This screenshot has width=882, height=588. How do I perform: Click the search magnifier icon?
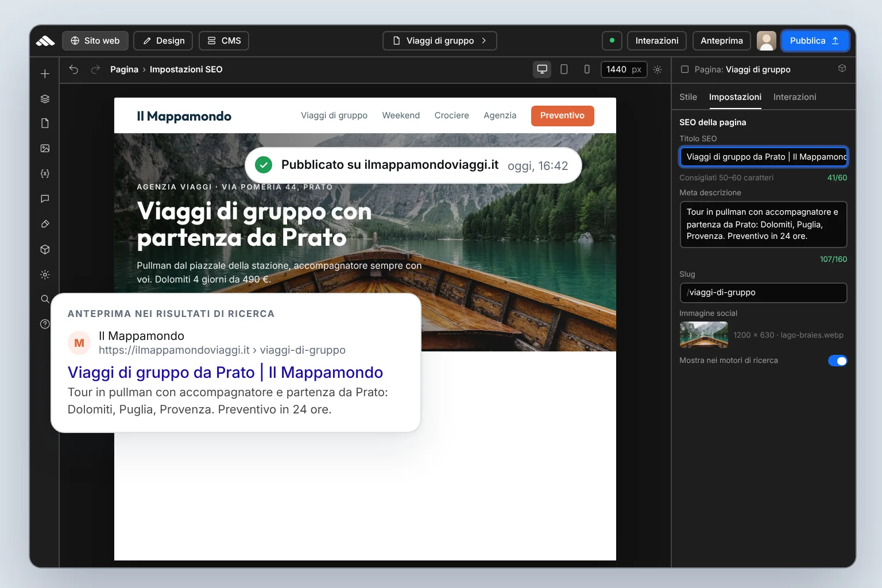tap(45, 299)
